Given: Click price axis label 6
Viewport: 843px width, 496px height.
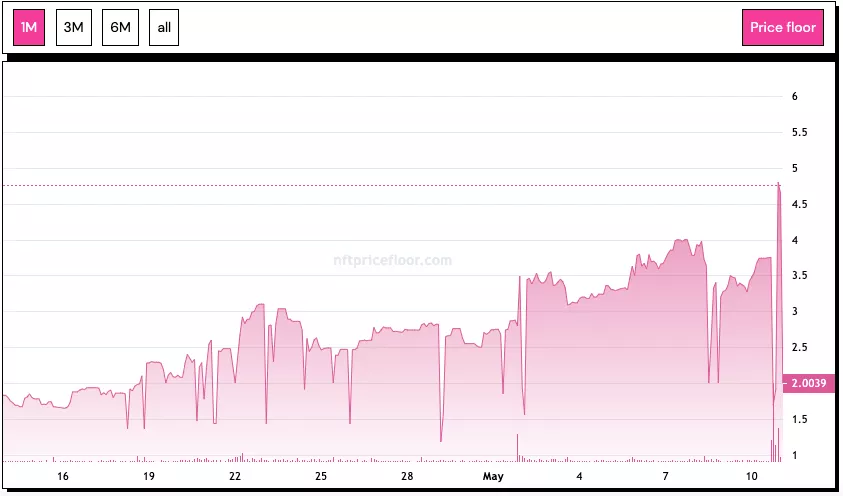Looking at the screenshot, I should [x=794, y=96].
